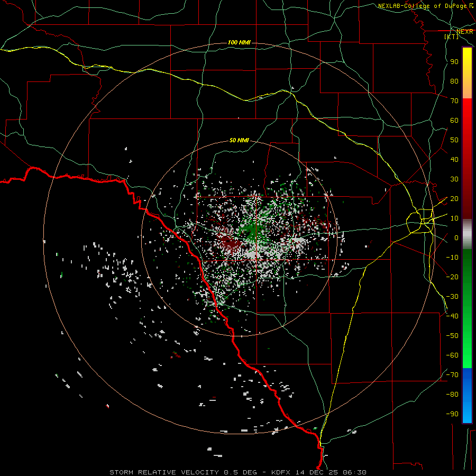Click the 60 value on the color scale
Image resolution: width=476 pixels, height=476 pixels.
(x=454, y=121)
